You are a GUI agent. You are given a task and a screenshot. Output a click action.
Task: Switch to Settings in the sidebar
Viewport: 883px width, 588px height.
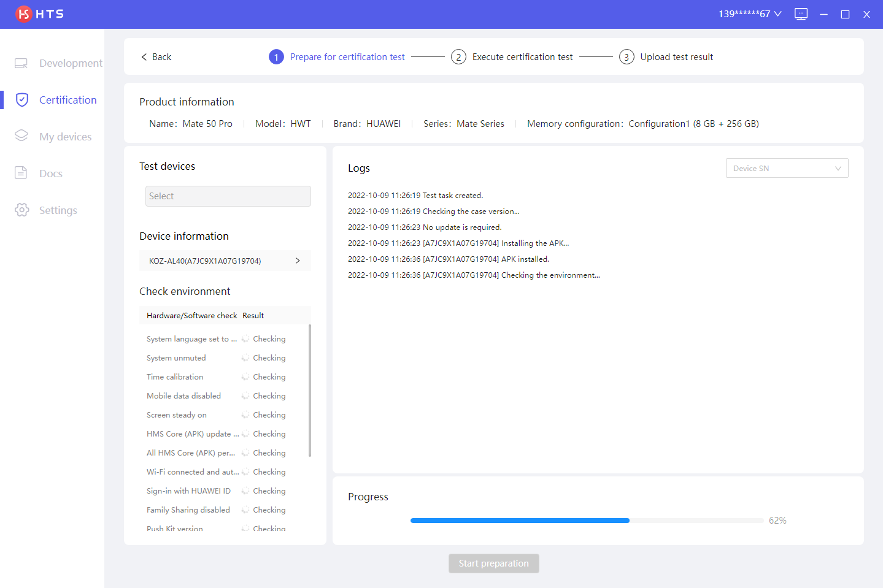coord(46,210)
